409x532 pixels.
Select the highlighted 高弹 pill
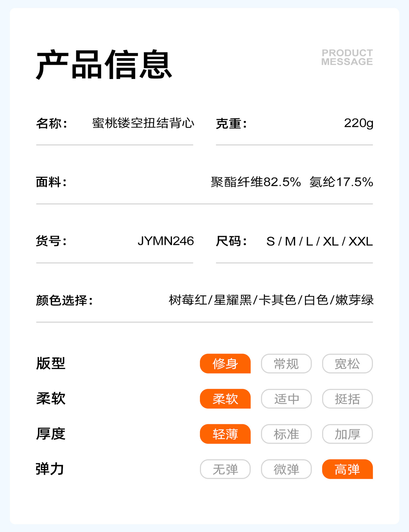[x=347, y=469]
